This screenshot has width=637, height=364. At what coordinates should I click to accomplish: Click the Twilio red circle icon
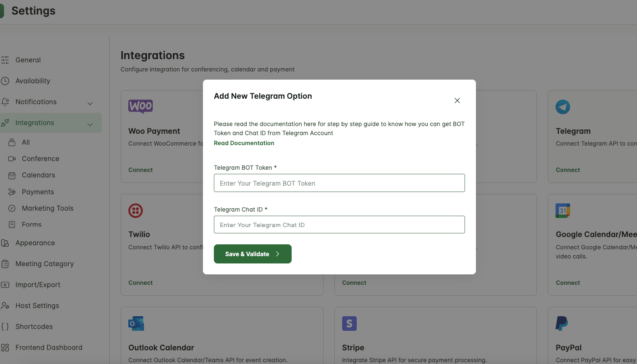pyautogui.click(x=136, y=211)
